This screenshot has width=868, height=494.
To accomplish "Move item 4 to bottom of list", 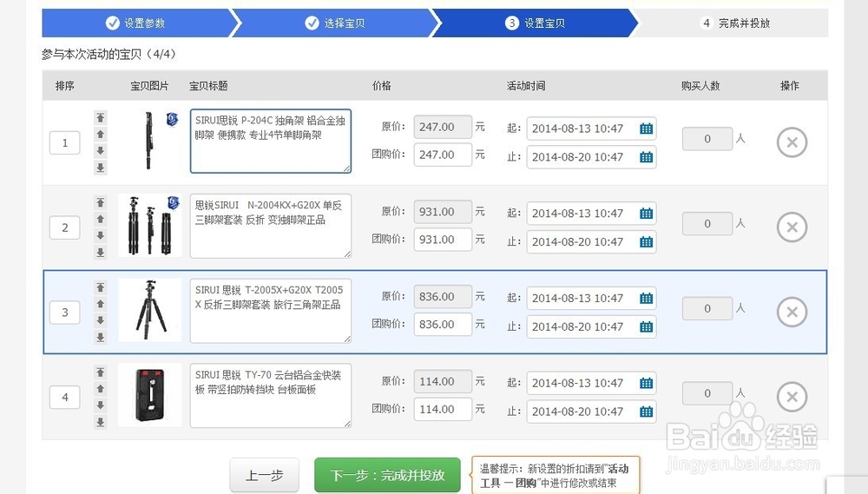I will coord(100,421).
